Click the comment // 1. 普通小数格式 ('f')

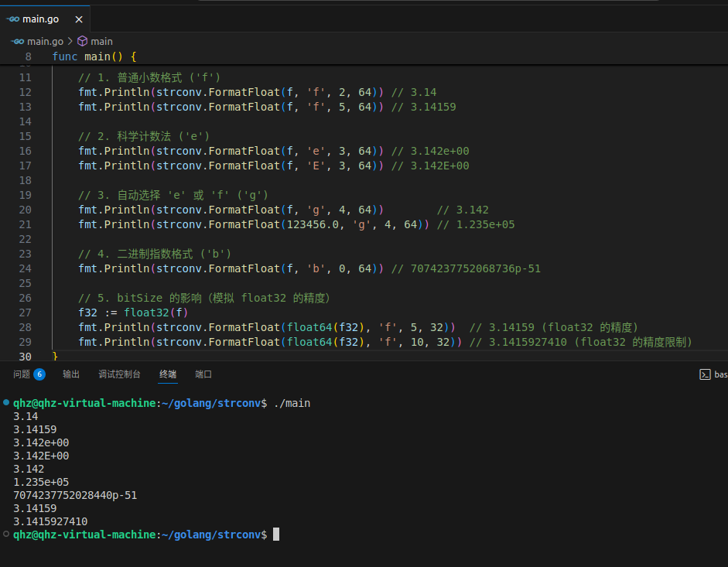pyautogui.click(x=149, y=77)
